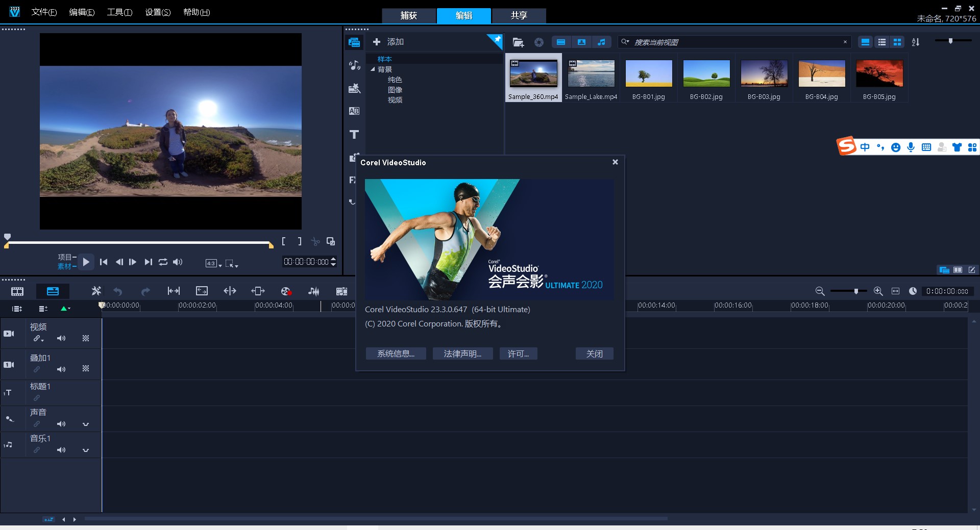Open the aspect ratio 4:3 dropdown
The height and width of the screenshot is (530, 980).
(213, 263)
